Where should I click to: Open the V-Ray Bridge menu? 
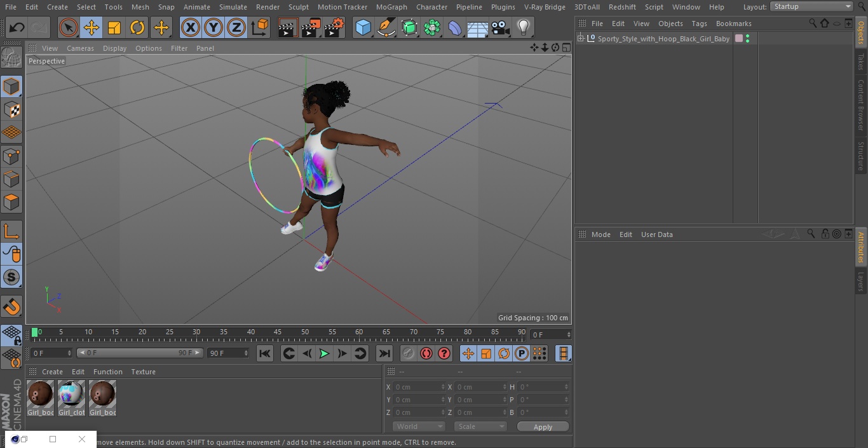pyautogui.click(x=545, y=7)
